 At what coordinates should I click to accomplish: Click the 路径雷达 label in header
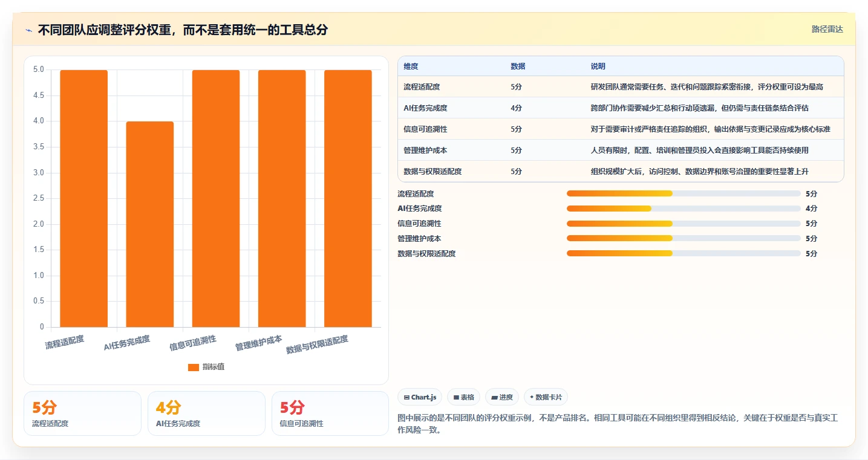pos(827,29)
